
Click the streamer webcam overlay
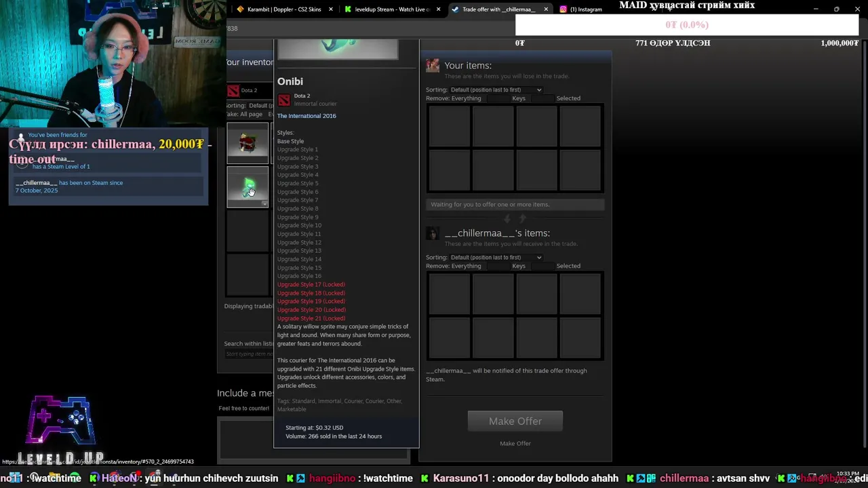pos(113,63)
